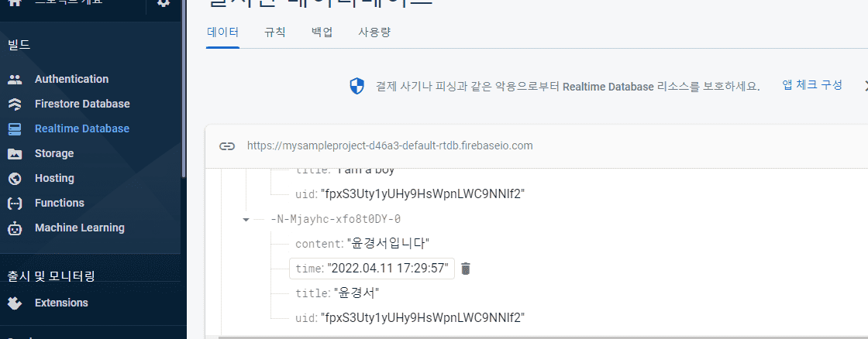Click the sidebar vertical scrollbar
Screen dimensions: 868x339
click(184, 88)
